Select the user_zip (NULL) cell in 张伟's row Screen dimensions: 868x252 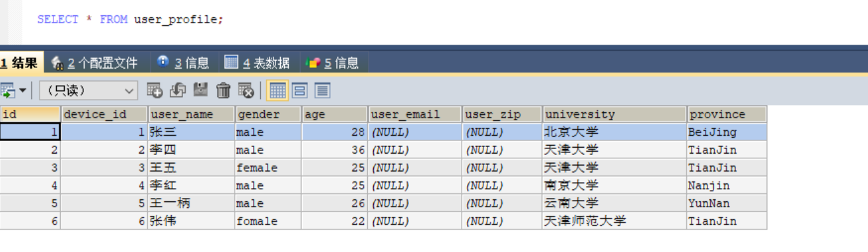[x=502, y=221]
